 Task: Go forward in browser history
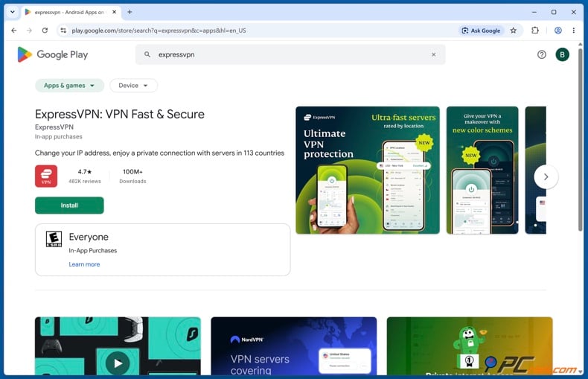tap(29, 31)
